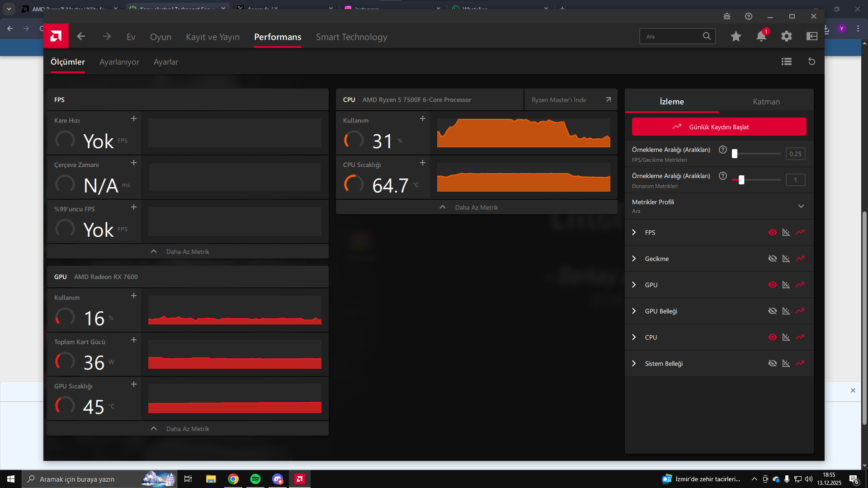Click the reset metrics arrow icon

point(811,61)
